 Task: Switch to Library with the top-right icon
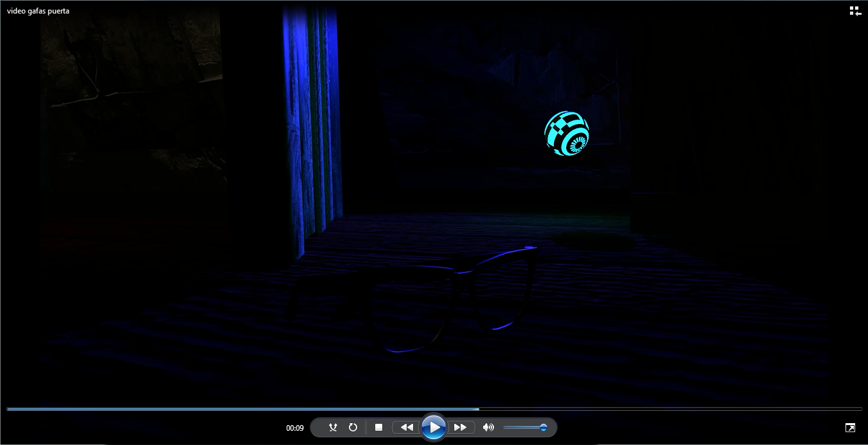click(x=855, y=11)
